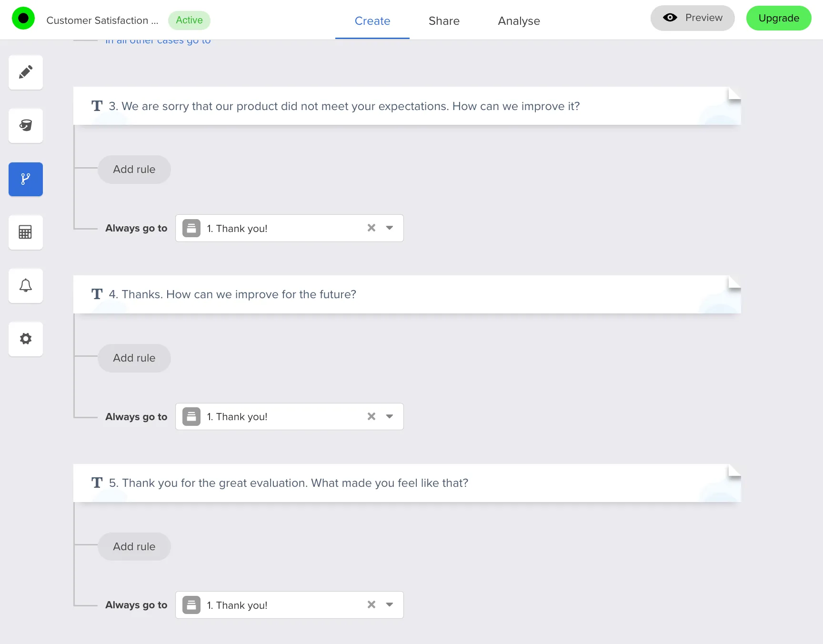Open the paint bucket design panel
This screenshot has height=644, width=823.
click(x=26, y=126)
